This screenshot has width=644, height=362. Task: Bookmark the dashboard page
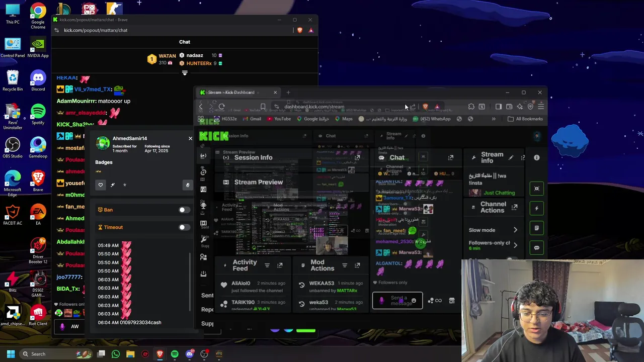coord(263,107)
